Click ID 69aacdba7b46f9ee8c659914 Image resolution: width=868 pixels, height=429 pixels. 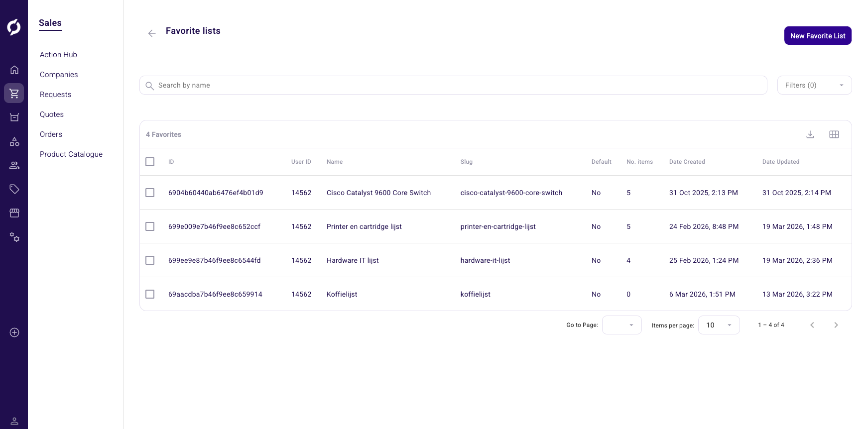pos(215,294)
